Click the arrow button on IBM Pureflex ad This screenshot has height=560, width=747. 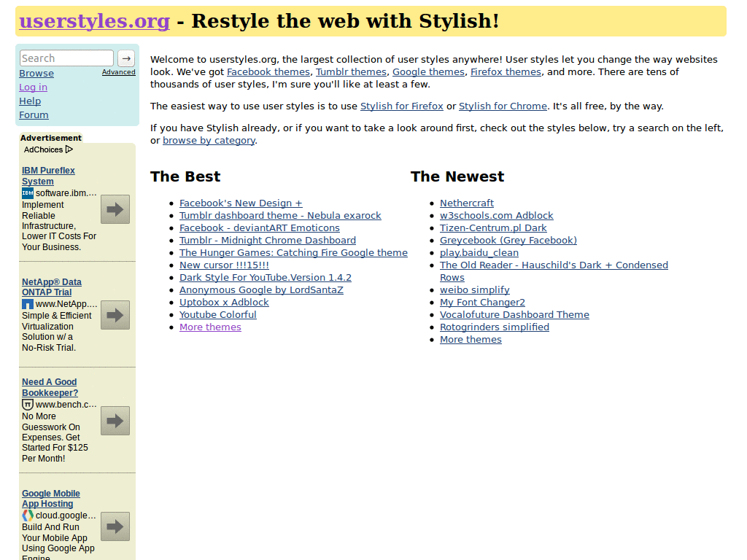115,209
